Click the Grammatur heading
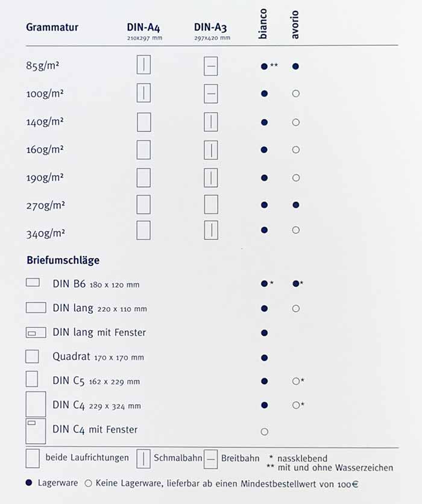 52,27
